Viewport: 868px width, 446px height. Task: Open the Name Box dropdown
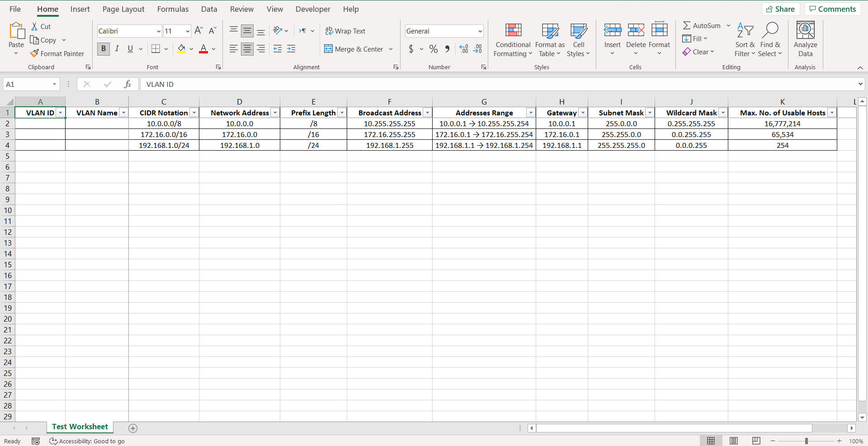point(54,84)
